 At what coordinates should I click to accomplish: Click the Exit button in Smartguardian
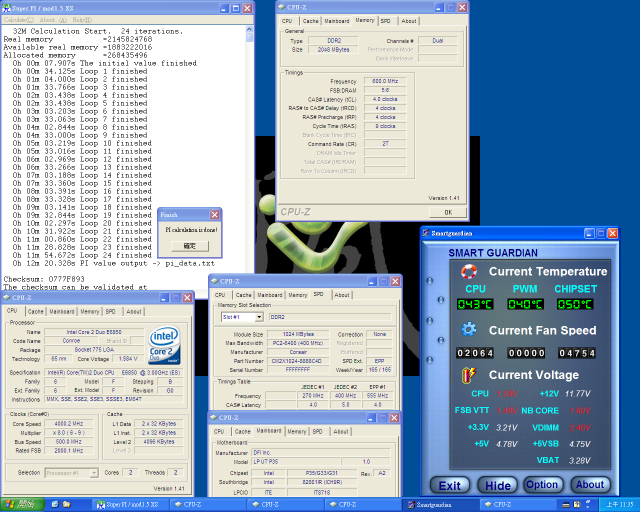click(450, 485)
